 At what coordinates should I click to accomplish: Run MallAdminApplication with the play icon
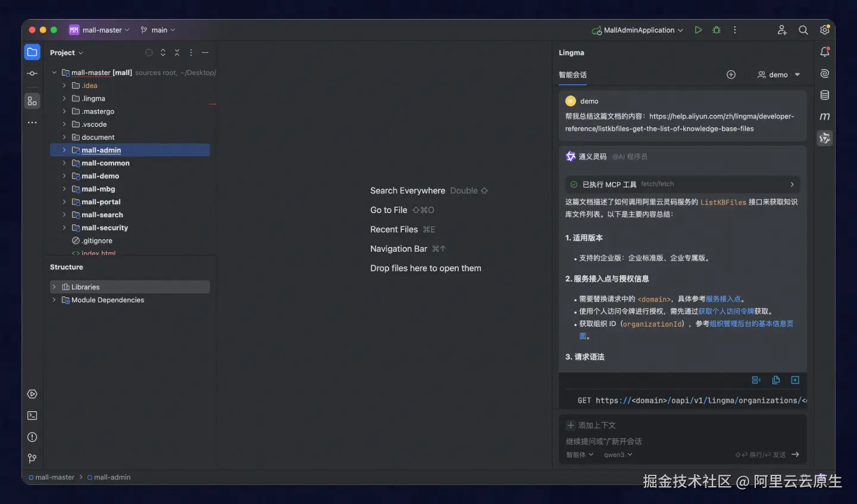pyautogui.click(x=698, y=30)
